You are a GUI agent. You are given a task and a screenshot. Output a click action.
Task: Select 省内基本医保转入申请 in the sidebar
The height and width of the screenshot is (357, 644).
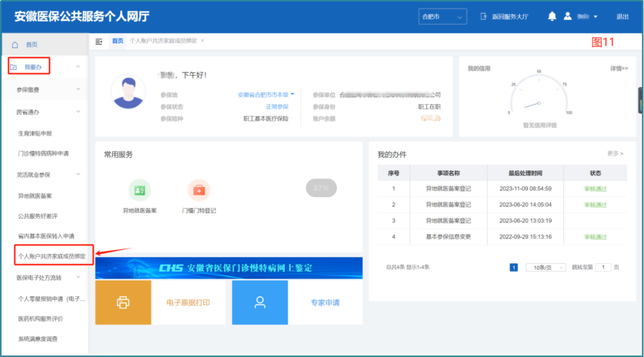coord(47,236)
